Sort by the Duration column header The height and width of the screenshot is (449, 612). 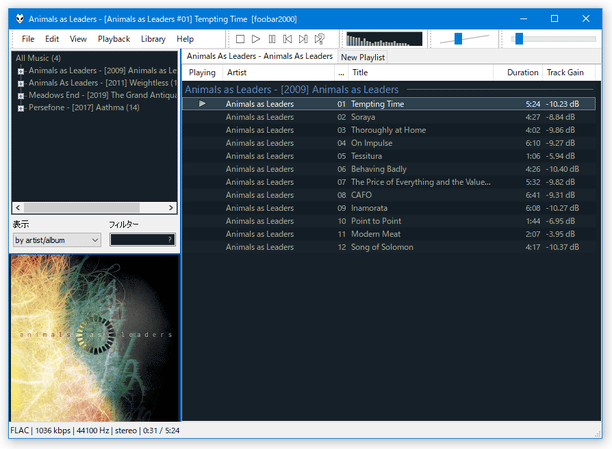click(x=518, y=73)
